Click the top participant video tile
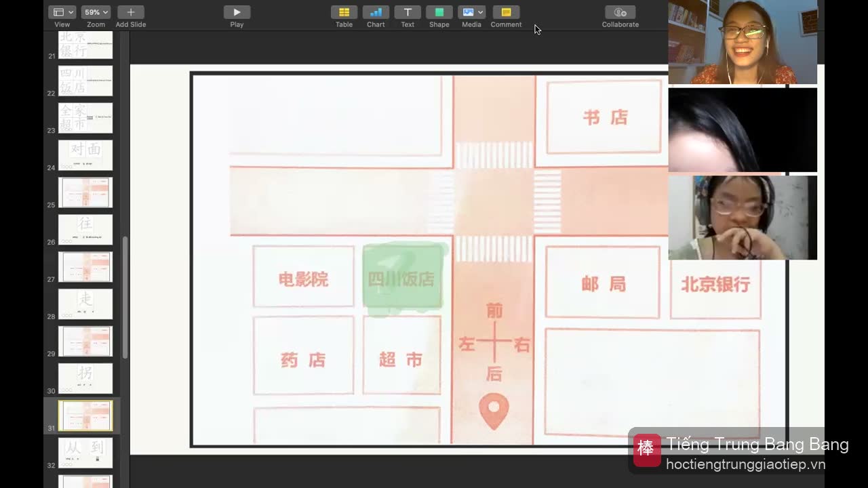The width and height of the screenshot is (868, 488). tap(743, 42)
